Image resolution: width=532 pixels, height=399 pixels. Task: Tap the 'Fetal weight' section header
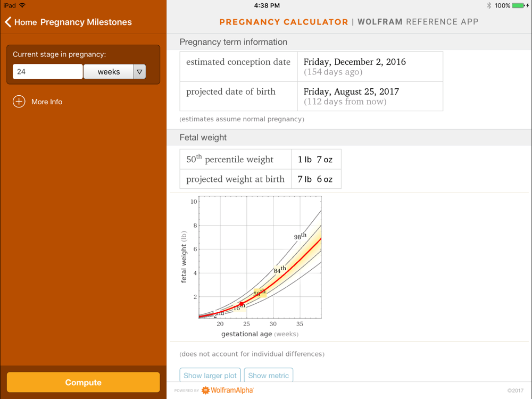tap(203, 137)
